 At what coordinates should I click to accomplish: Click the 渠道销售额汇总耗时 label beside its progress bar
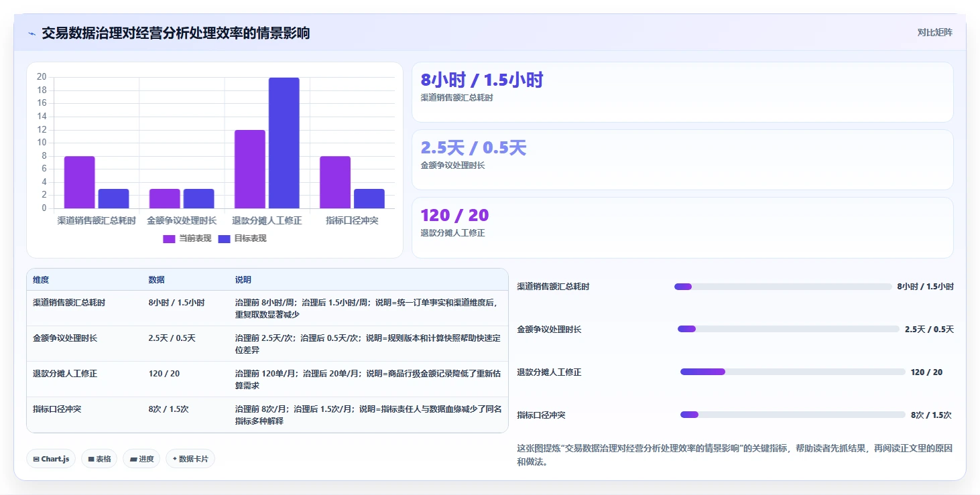point(553,287)
